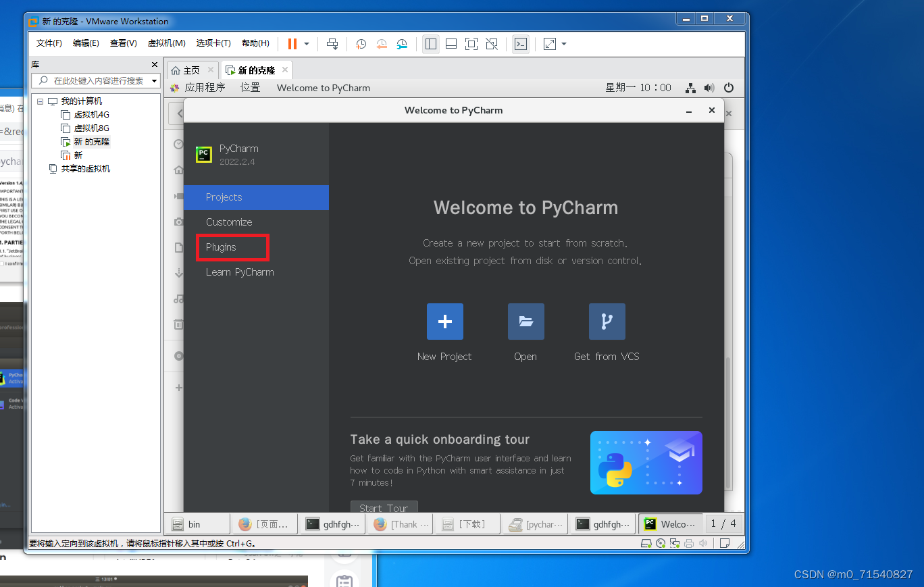This screenshot has height=587, width=924.
Task: Close the 库 library panel
Action: click(x=154, y=65)
